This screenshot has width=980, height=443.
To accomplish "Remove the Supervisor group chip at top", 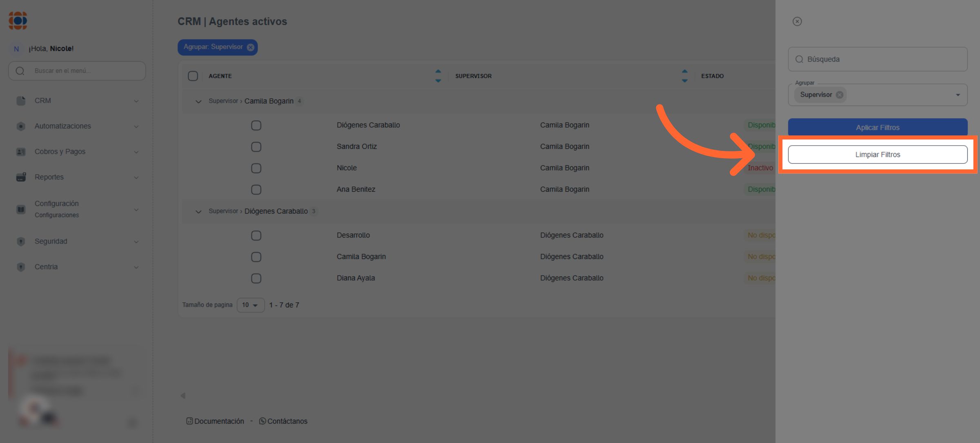I will click(250, 47).
